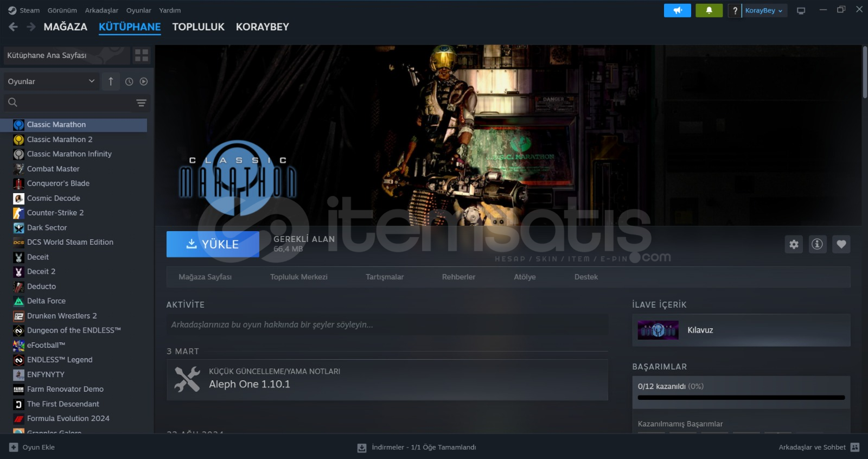Open the announcements megaphone button
The height and width of the screenshot is (459, 868).
[x=678, y=10]
